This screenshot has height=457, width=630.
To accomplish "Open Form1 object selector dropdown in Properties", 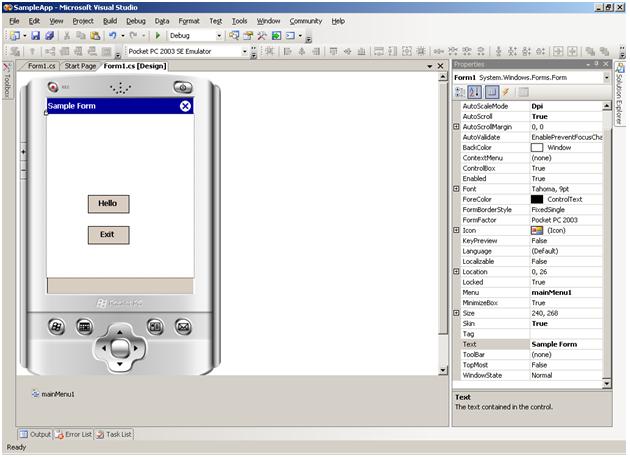I will pyautogui.click(x=606, y=77).
